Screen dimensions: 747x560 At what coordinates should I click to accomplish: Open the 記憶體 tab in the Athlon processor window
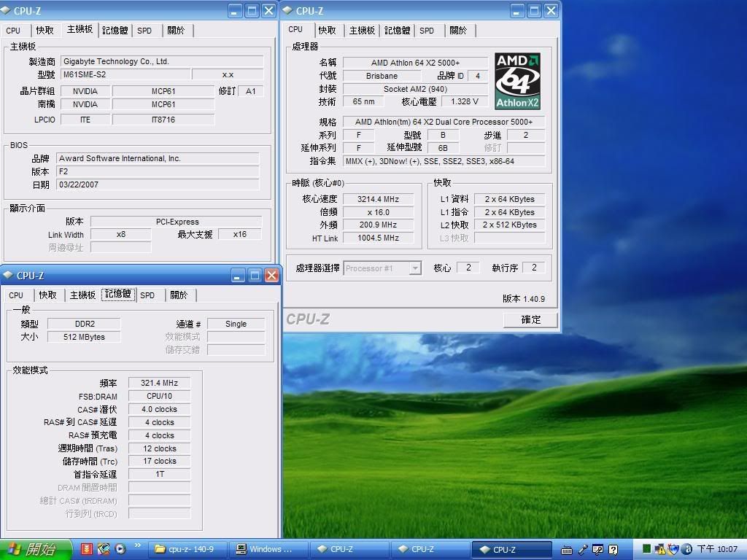click(397, 31)
